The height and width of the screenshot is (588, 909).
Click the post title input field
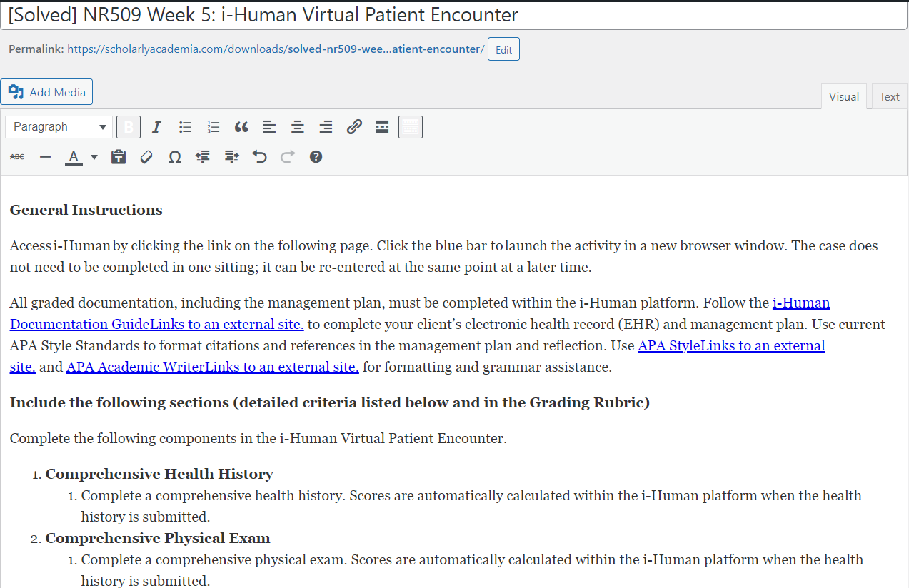454,15
